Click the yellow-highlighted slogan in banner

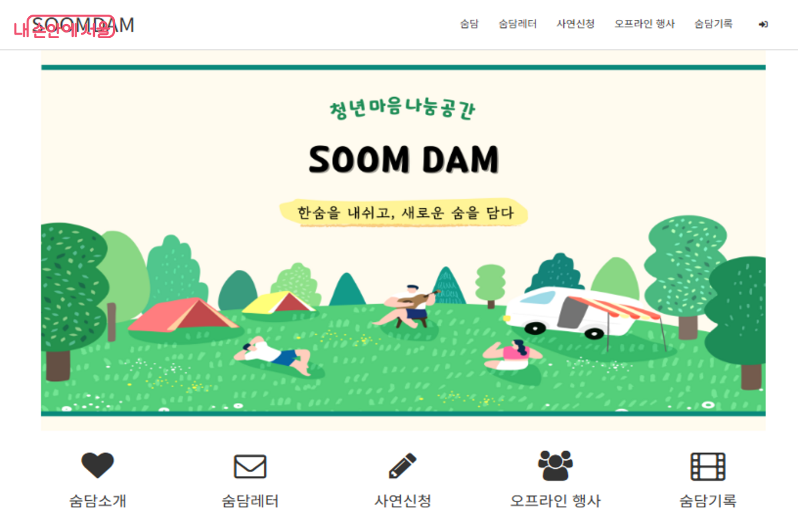coord(404,213)
